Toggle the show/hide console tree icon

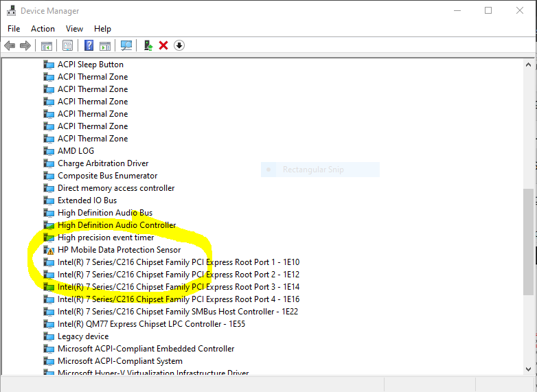point(47,45)
